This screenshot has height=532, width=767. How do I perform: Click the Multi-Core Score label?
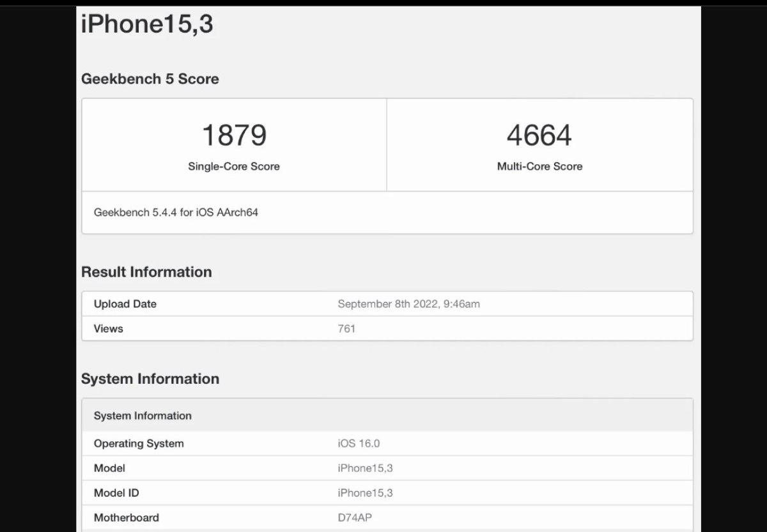coord(539,166)
